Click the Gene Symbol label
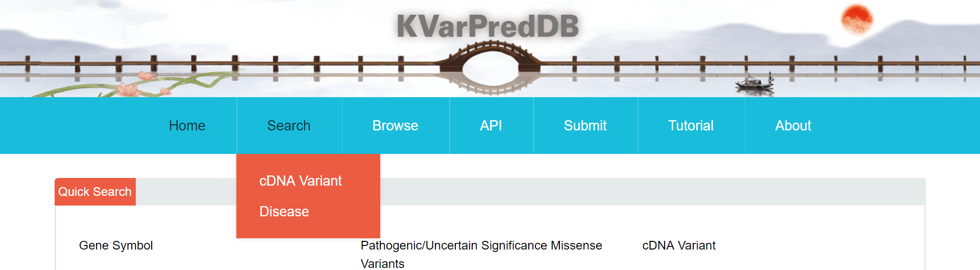The image size is (980, 270). [x=116, y=245]
